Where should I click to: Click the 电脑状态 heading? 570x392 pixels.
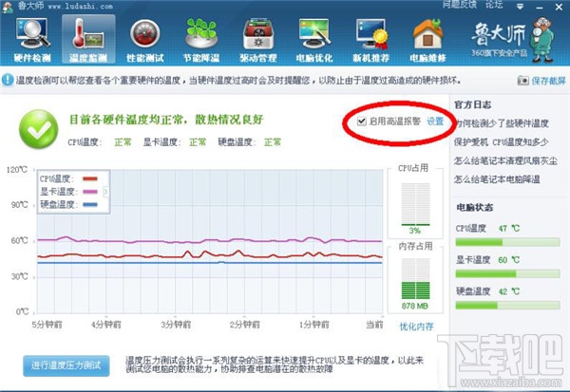pyautogui.click(x=475, y=208)
